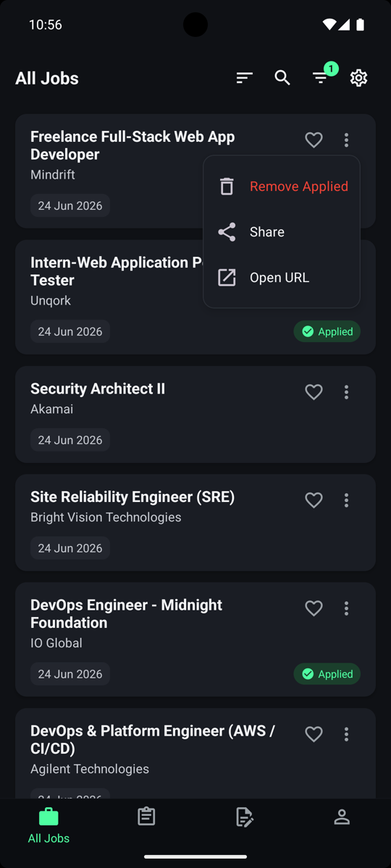Click the Unqork company name
The image size is (391, 868).
[x=51, y=300]
